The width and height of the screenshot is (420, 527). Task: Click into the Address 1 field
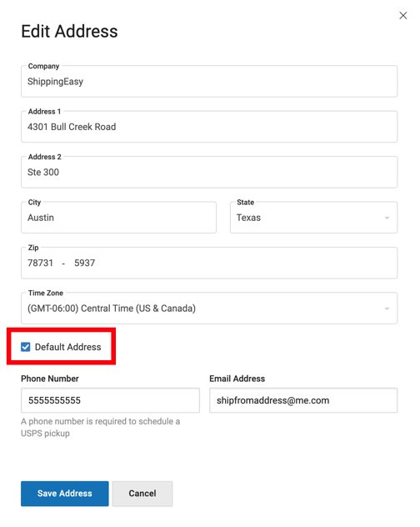click(x=209, y=127)
